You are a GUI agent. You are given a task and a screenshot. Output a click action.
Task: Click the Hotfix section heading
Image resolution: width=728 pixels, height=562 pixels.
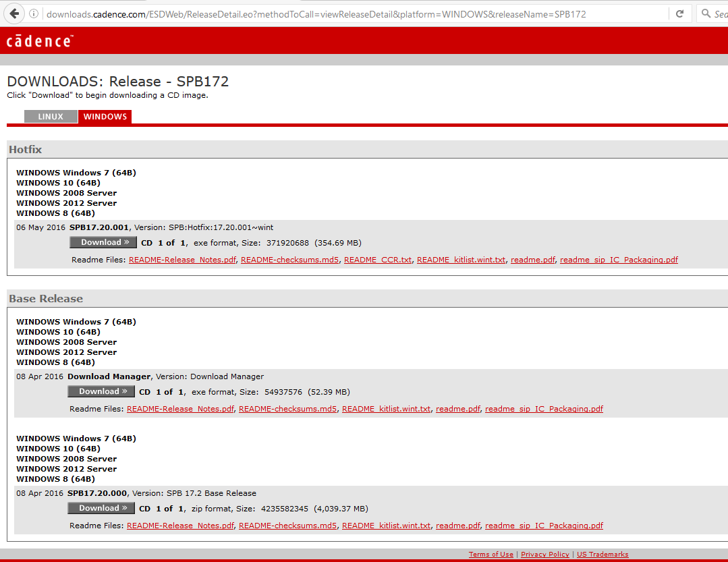[x=25, y=149]
